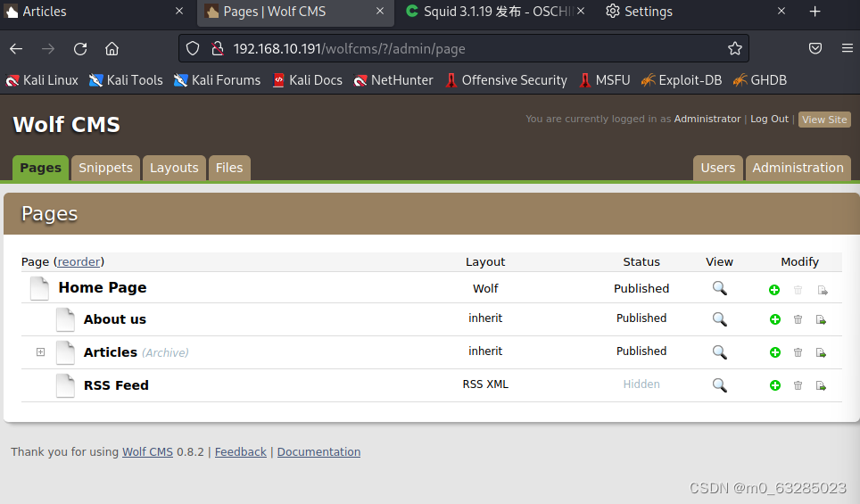The height and width of the screenshot is (504, 860).
Task: Open the shield tracking protection icon
Action: pos(193,49)
